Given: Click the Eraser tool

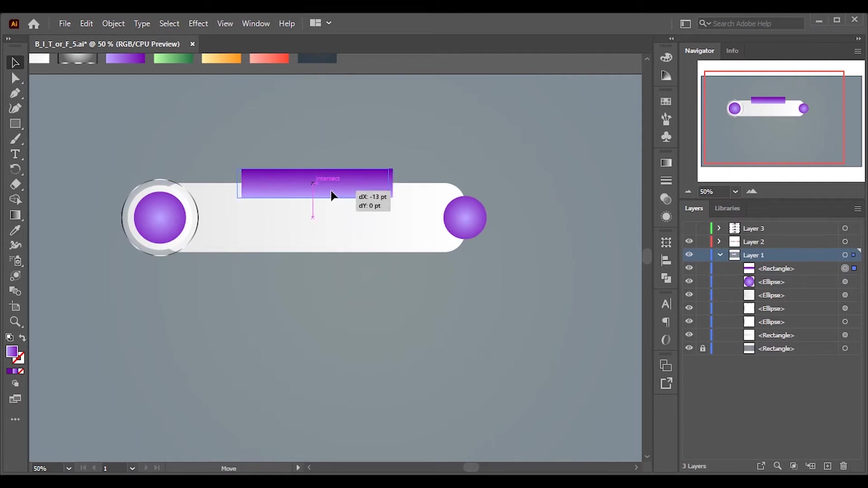Looking at the screenshot, I should [x=15, y=184].
